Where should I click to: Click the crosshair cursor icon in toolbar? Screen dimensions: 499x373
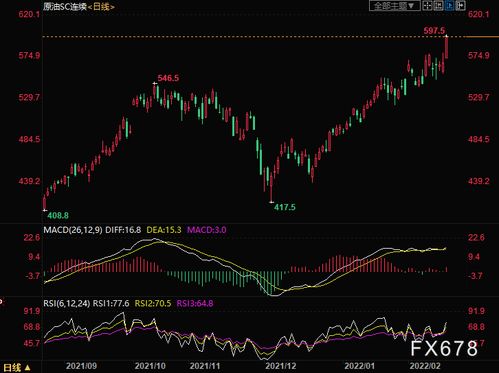pos(427,6)
